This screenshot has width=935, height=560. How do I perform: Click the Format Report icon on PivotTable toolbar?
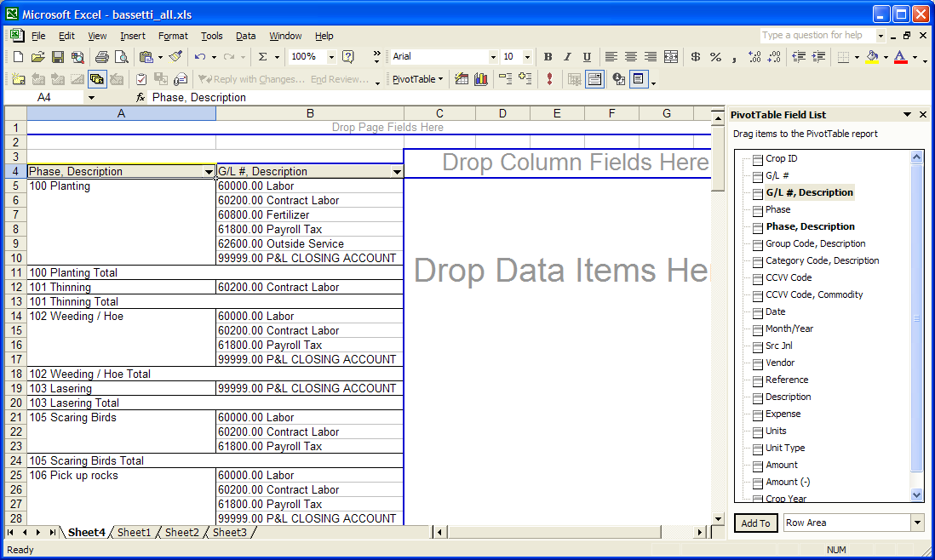462,79
